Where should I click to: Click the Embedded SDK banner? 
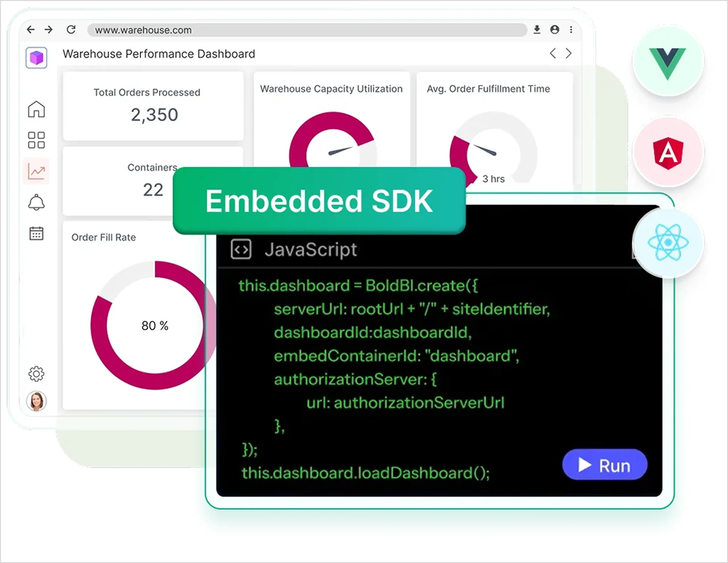click(x=319, y=200)
